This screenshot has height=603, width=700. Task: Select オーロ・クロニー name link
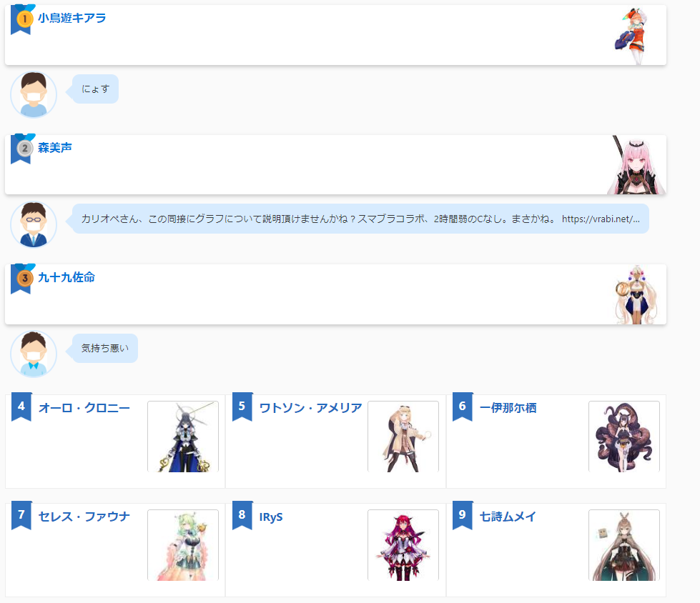(x=84, y=408)
